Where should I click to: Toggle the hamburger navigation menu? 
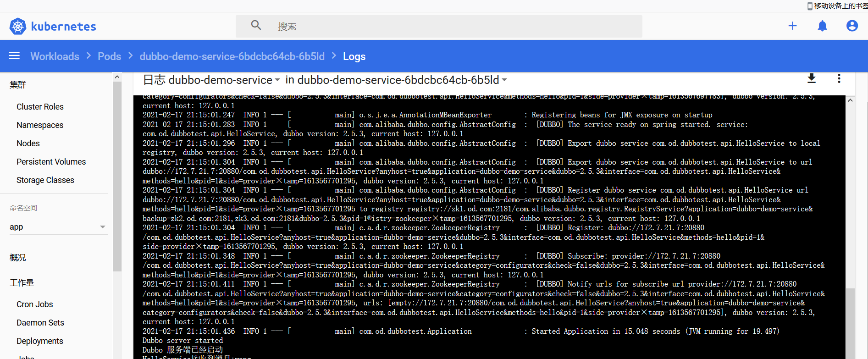15,56
